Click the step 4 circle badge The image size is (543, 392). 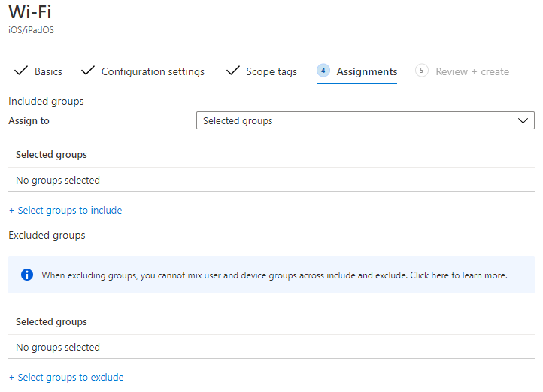click(323, 71)
